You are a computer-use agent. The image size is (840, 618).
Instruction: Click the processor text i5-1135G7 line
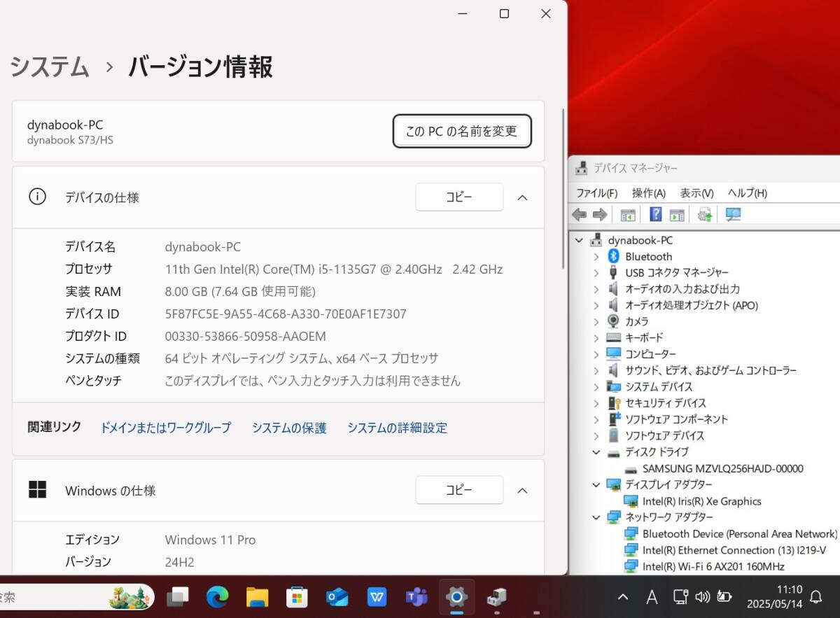coord(333,269)
